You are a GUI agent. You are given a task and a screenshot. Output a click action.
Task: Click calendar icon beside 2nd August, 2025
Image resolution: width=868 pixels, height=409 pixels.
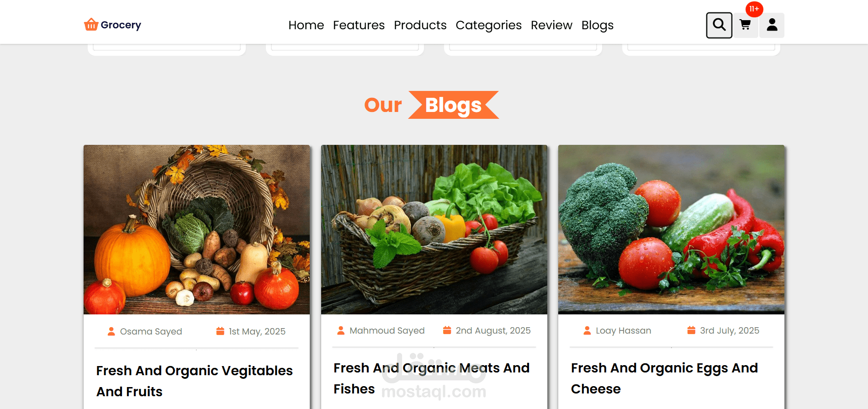click(447, 330)
